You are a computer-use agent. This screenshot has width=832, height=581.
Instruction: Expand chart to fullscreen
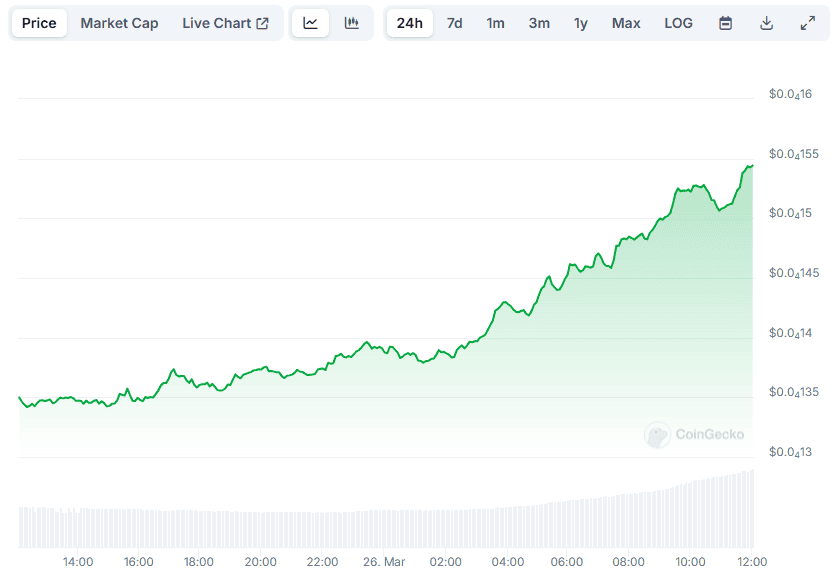pos(808,23)
